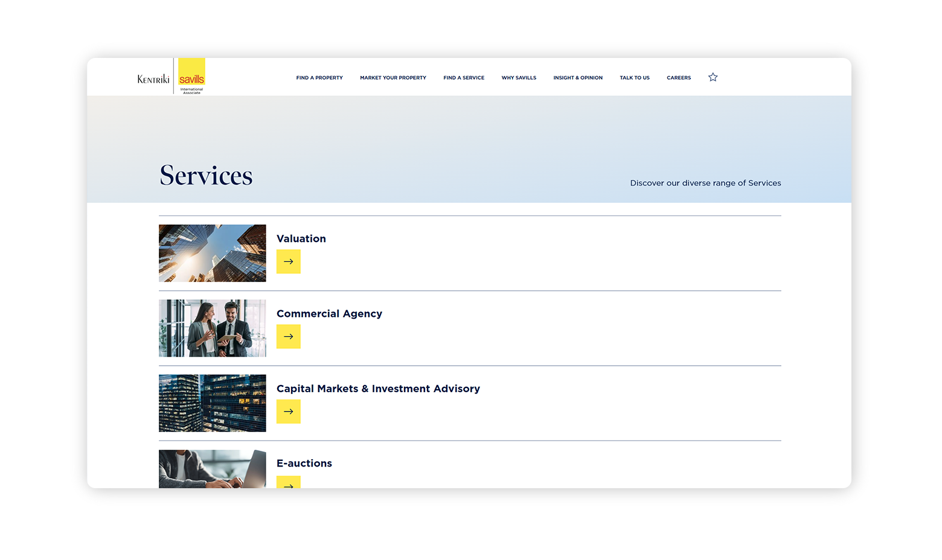
Task: Open the Find a Property menu
Action: [319, 77]
